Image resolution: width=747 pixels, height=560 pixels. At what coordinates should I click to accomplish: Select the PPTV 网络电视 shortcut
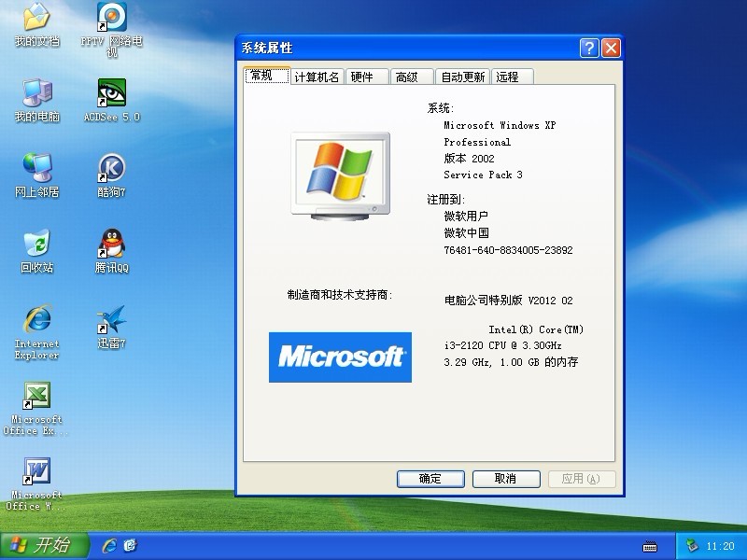pyautogui.click(x=111, y=30)
